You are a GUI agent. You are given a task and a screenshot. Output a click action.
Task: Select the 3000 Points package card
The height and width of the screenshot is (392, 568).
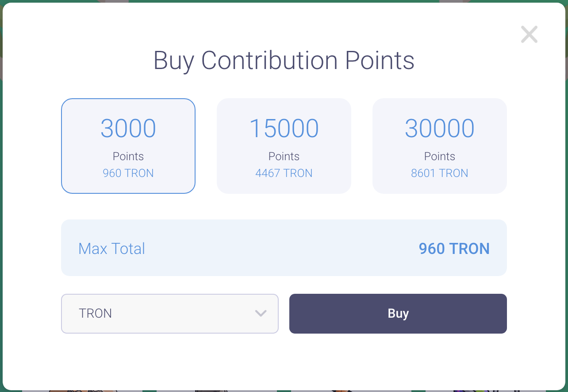click(128, 146)
